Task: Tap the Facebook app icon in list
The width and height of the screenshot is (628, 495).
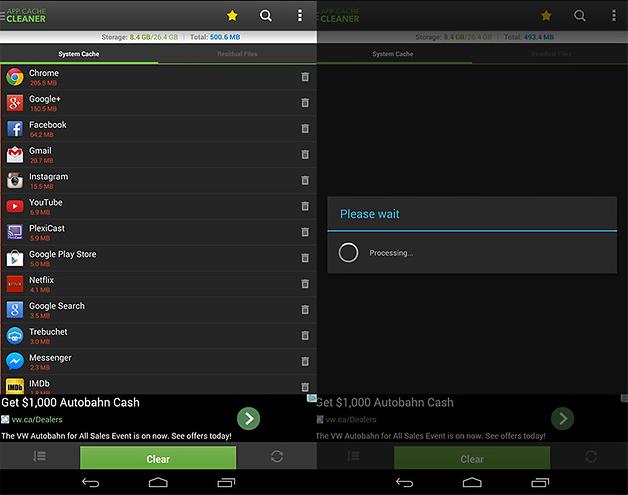Action: point(15,129)
